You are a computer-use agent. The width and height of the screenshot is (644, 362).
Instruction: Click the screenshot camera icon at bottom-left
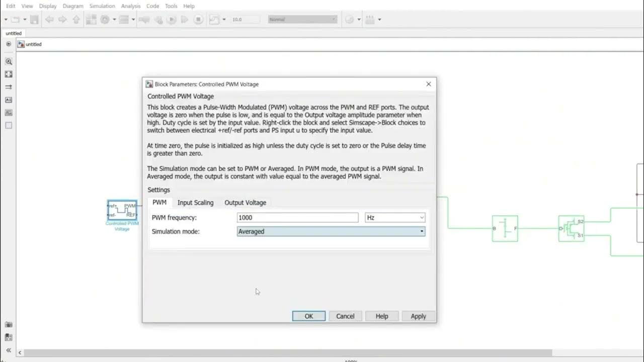9,325
